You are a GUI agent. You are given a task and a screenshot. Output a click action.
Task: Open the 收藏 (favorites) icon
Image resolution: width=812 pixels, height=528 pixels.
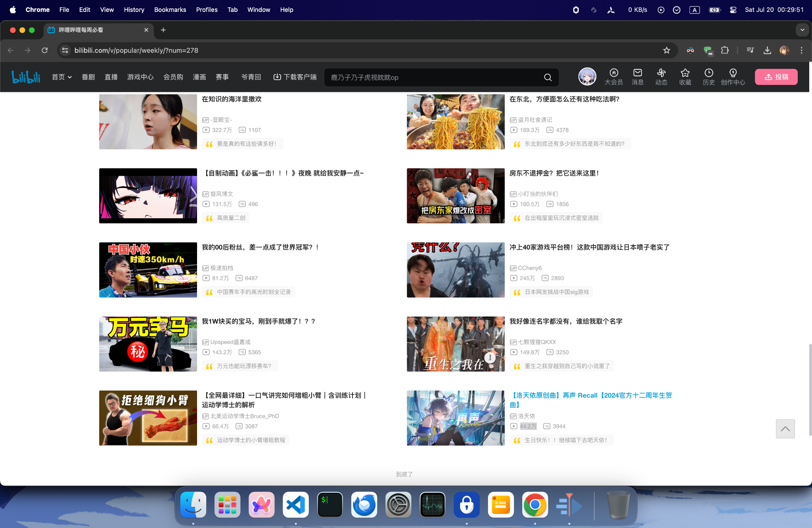pos(685,76)
